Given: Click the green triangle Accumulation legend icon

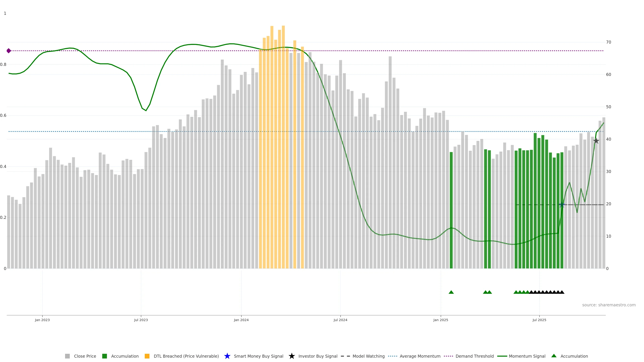Looking at the screenshot, I should pos(554,356).
